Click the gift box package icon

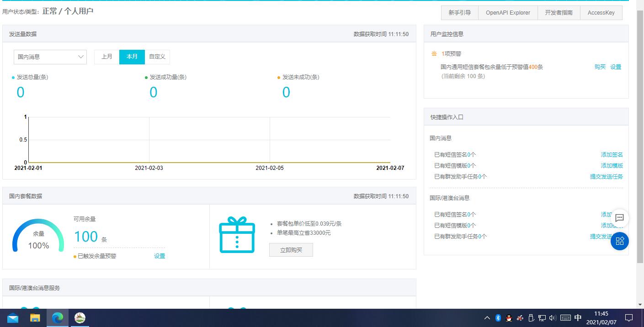pos(237,235)
